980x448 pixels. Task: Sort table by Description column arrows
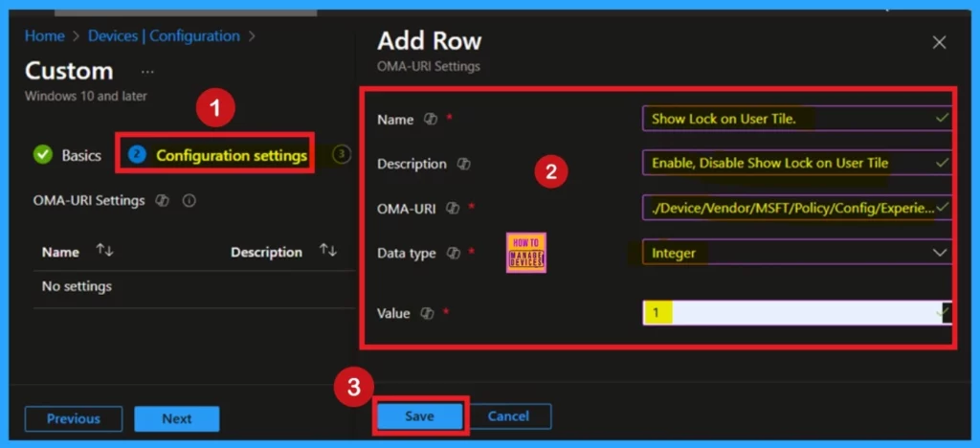[x=328, y=251]
